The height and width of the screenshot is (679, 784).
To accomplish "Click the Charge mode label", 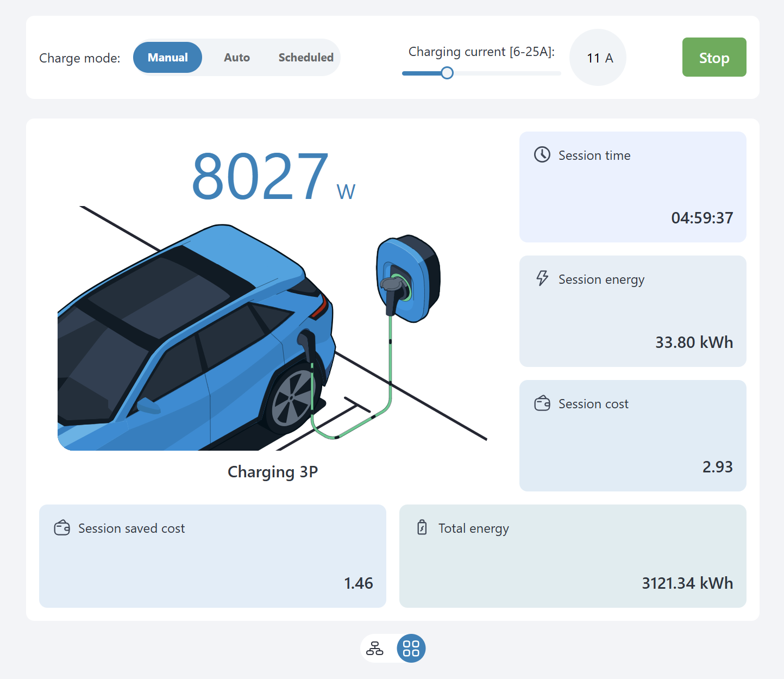I will click(79, 58).
